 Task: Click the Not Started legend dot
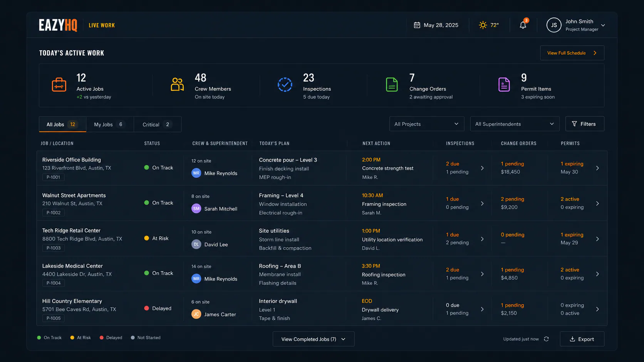[133, 338]
